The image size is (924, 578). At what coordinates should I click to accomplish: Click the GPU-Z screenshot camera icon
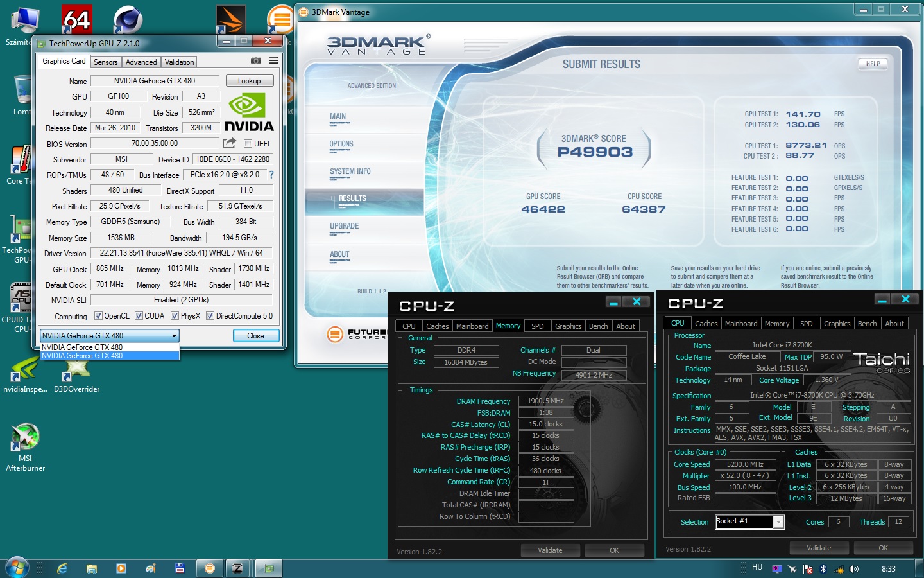256,60
